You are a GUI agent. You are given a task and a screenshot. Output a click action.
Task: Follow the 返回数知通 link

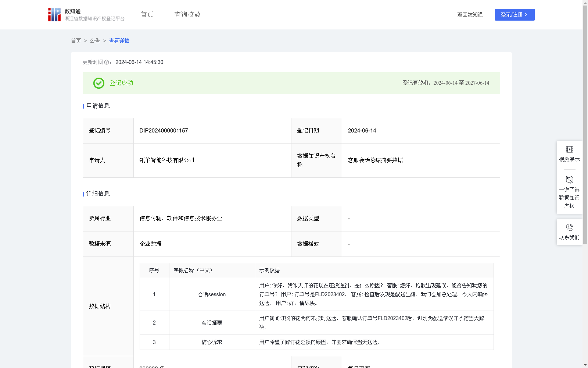tap(470, 15)
